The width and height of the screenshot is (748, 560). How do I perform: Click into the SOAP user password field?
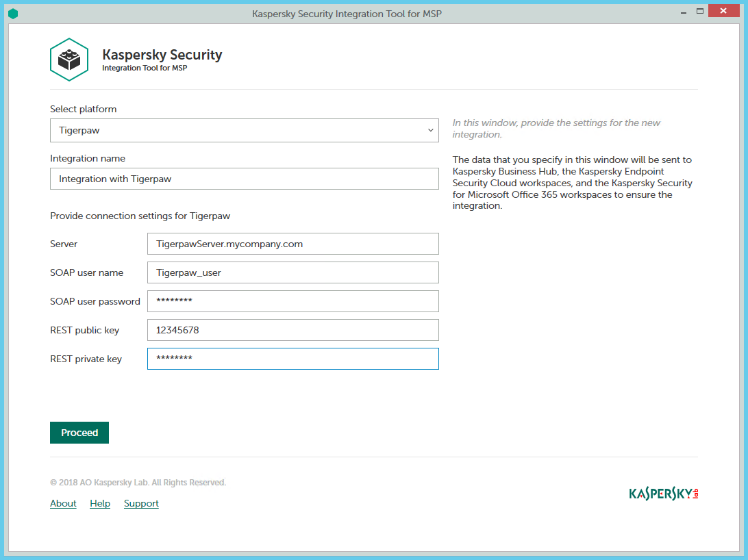(292, 301)
